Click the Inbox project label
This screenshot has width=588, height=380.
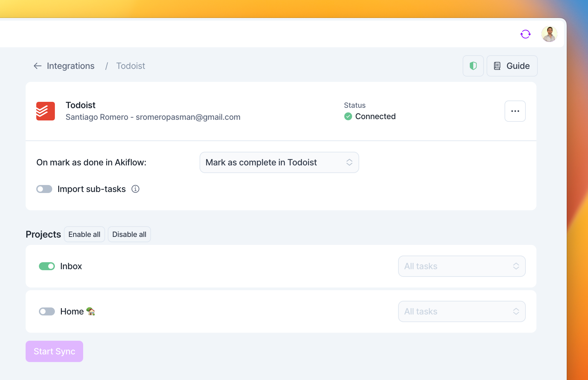click(71, 266)
